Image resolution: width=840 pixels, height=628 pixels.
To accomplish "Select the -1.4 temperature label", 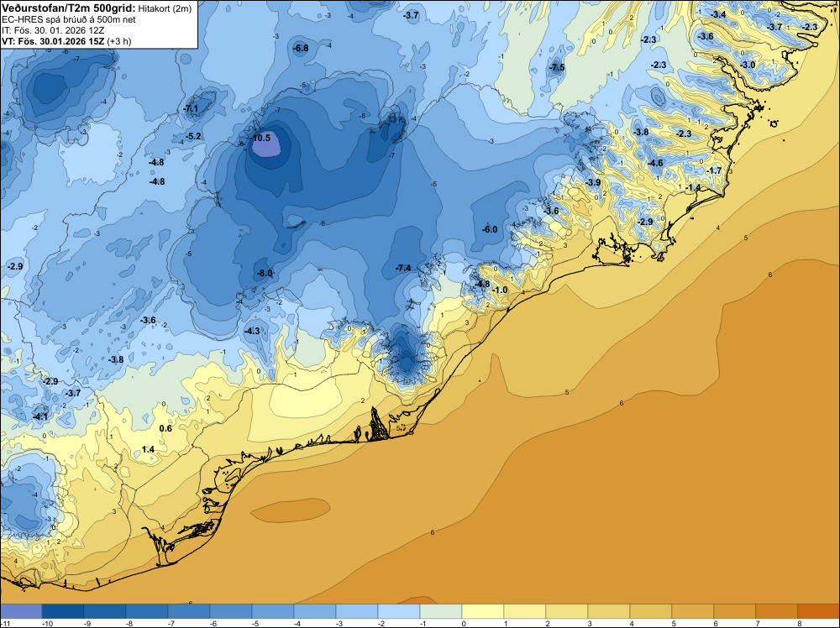I will [693, 187].
